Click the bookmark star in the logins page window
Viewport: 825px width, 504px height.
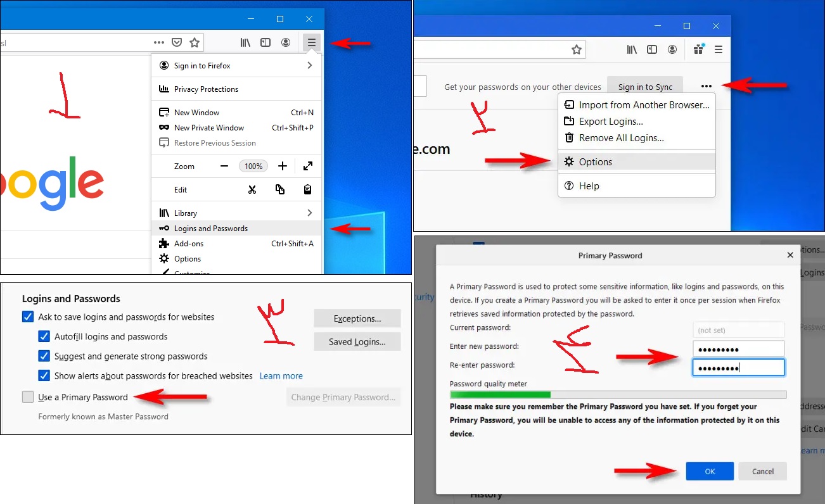(x=577, y=49)
